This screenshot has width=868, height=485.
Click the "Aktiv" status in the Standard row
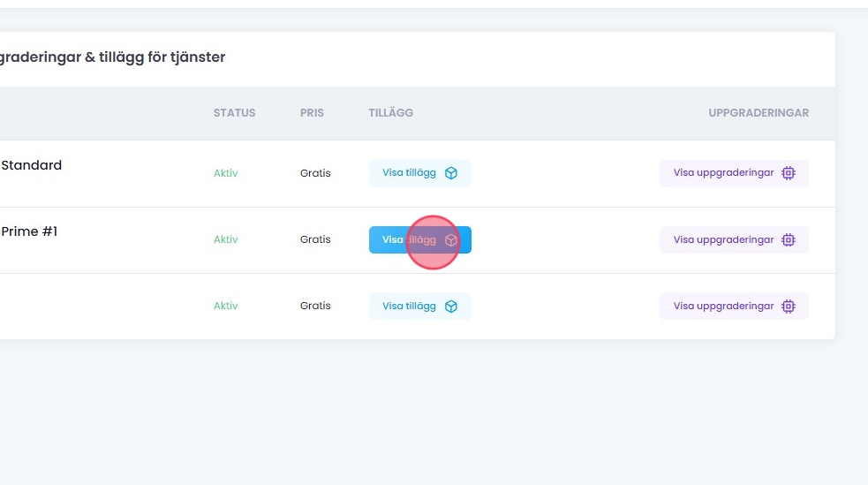click(x=226, y=173)
